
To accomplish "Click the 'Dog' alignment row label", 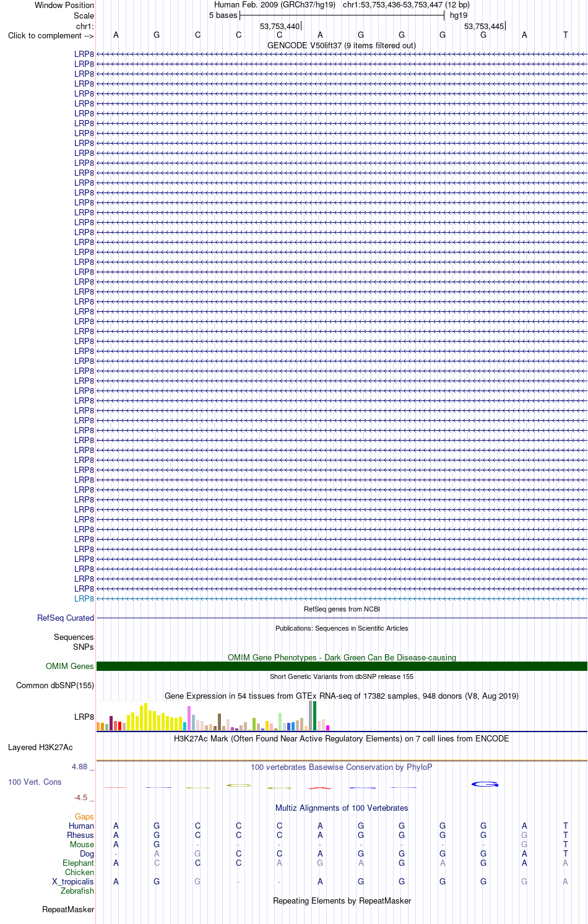I will point(87,853).
